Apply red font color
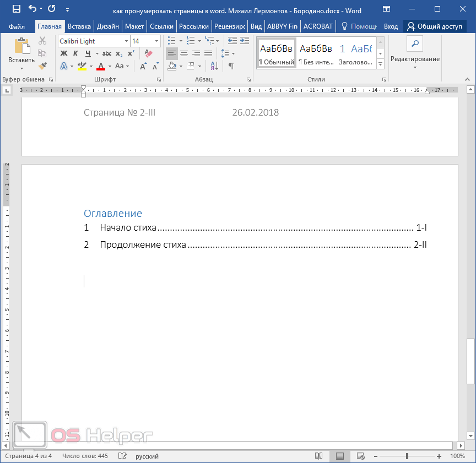This screenshot has width=476, height=463. point(101,66)
